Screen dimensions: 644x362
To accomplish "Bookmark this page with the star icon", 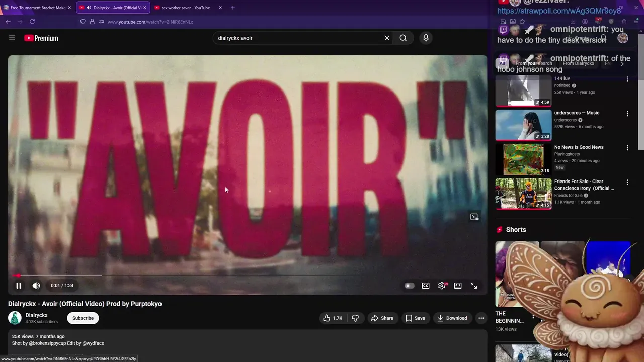I will (x=522, y=22).
